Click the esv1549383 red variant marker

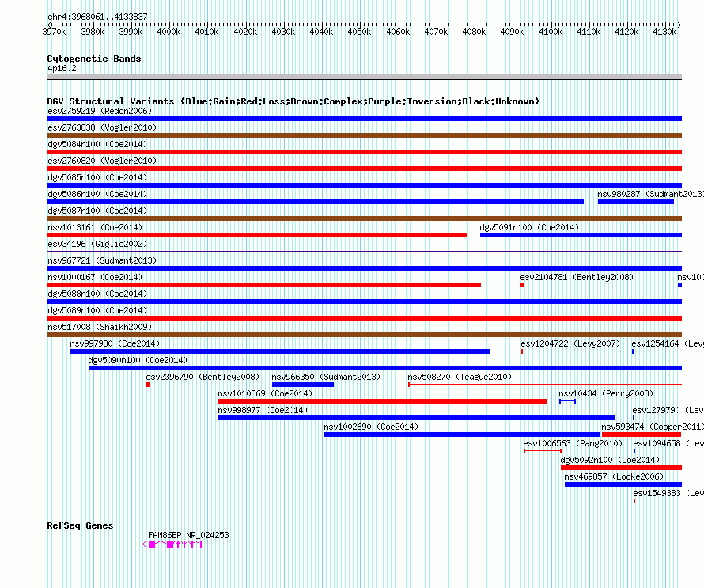(x=634, y=501)
